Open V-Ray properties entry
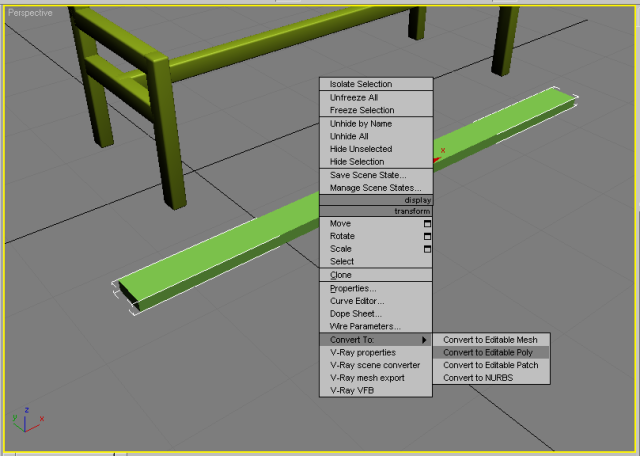640x456 pixels. pos(376,353)
